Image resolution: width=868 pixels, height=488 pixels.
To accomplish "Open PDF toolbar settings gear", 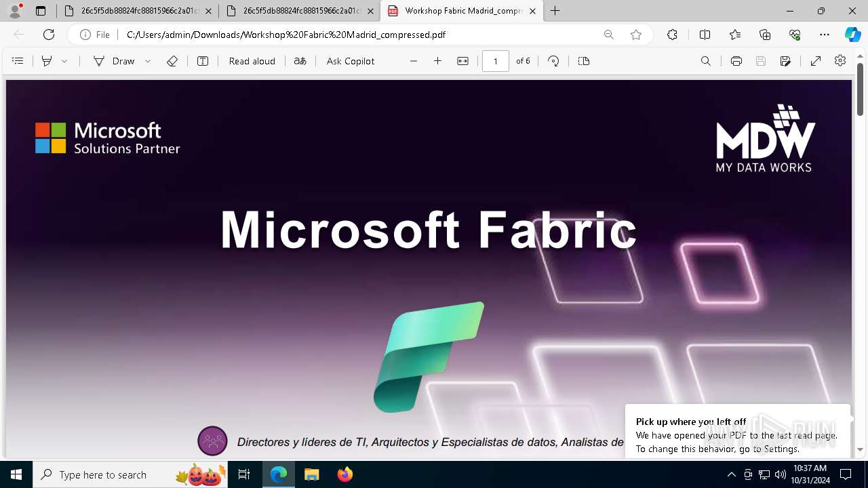I will (x=840, y=61).
